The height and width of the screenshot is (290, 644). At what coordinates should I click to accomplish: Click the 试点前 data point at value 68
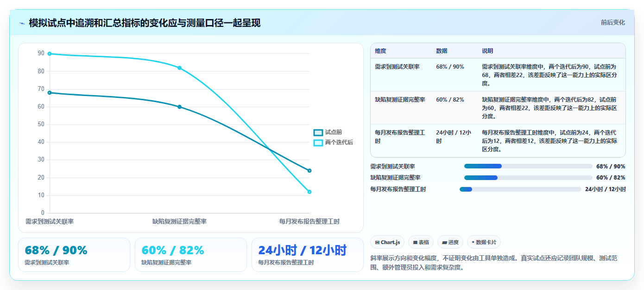pyautogui.click(x=50, y=93)
